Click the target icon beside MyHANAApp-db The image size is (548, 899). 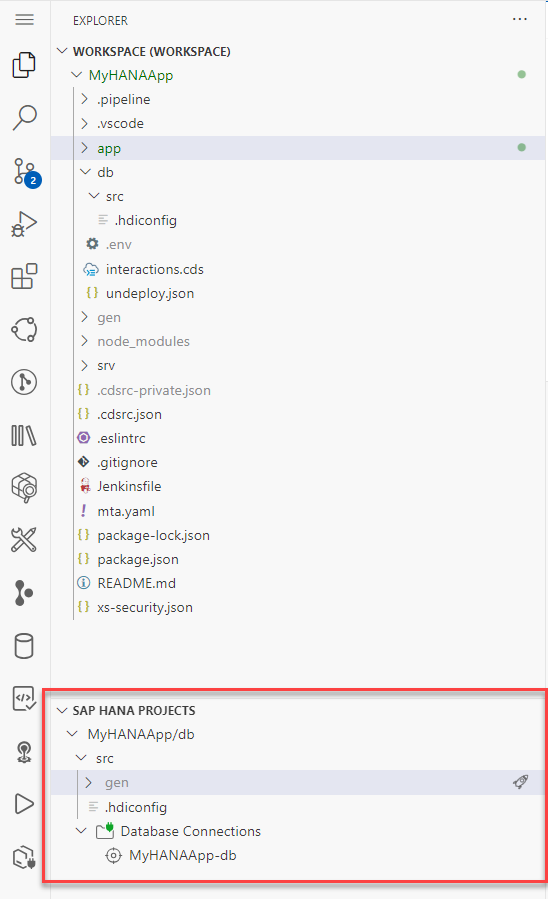coord(113,855)
